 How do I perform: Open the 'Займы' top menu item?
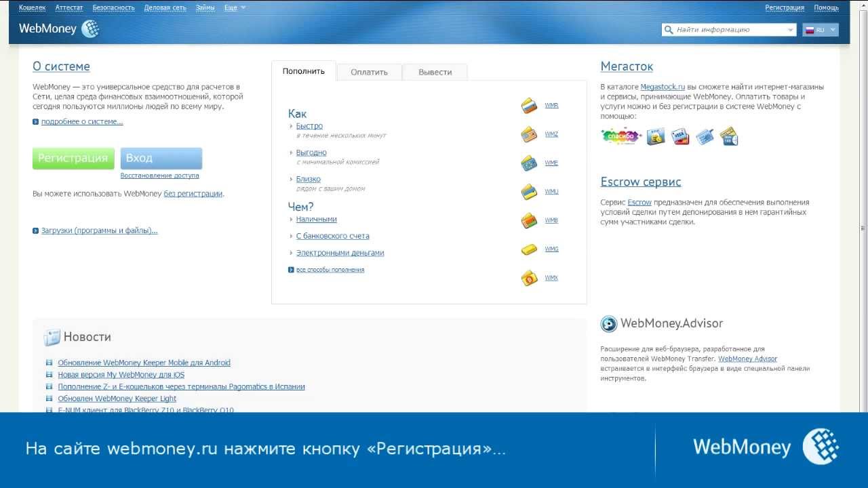tap(205, 8)
